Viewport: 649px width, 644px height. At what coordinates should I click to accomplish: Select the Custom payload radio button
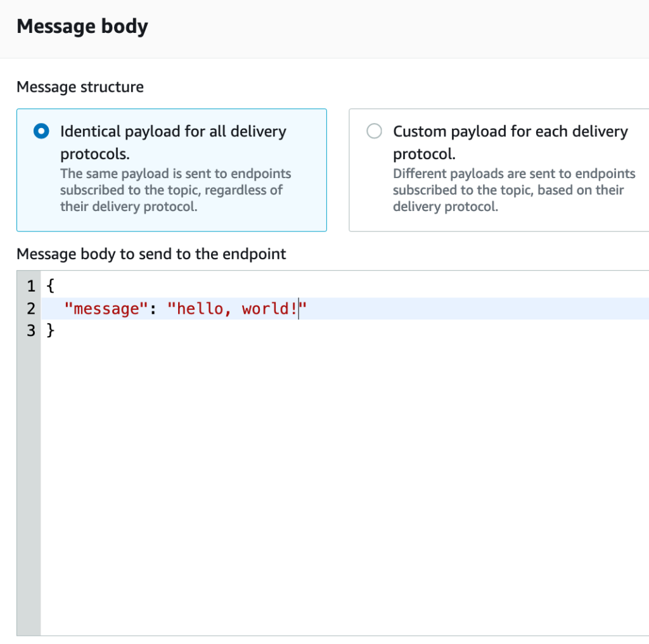coord(374,131)
